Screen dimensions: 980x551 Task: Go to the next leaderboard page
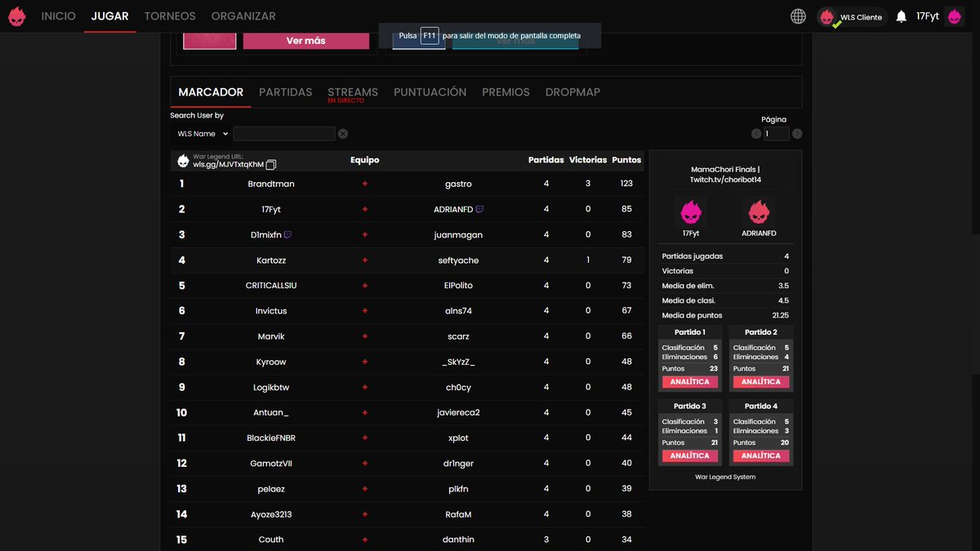[797, 134]
